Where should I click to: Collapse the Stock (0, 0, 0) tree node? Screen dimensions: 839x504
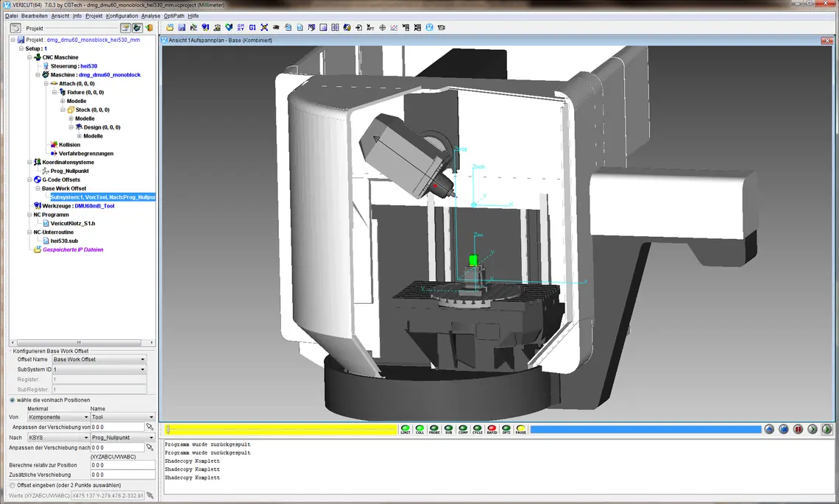tap(63, 110)
